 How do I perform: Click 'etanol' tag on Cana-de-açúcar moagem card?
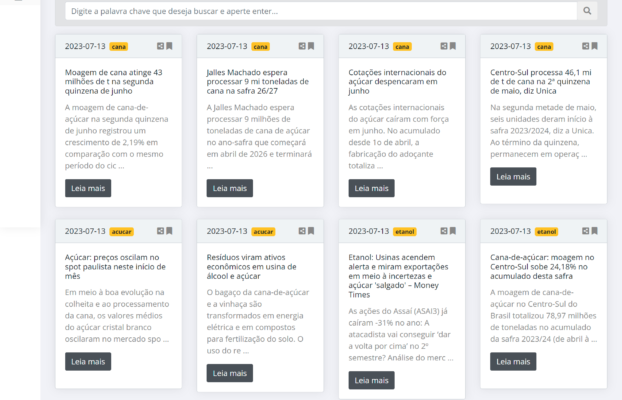click(547, 232)
